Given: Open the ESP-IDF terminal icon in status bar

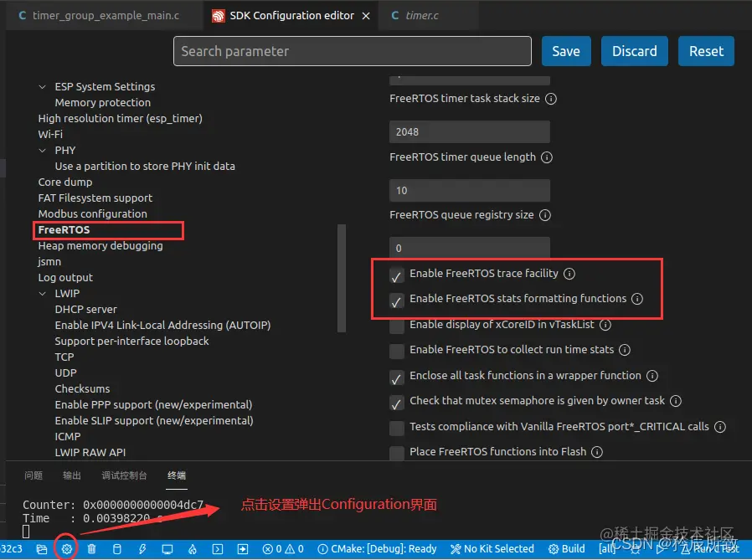Looking at the screenshot, I should click(218, 549).
